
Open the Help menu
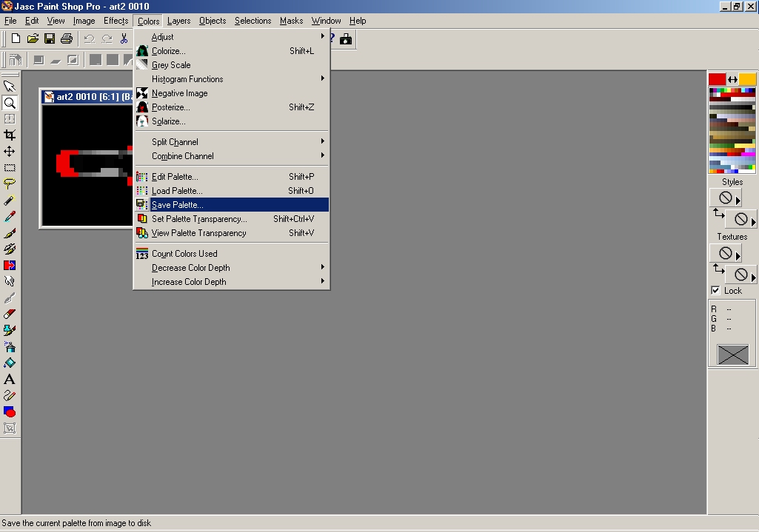point(358,20)
